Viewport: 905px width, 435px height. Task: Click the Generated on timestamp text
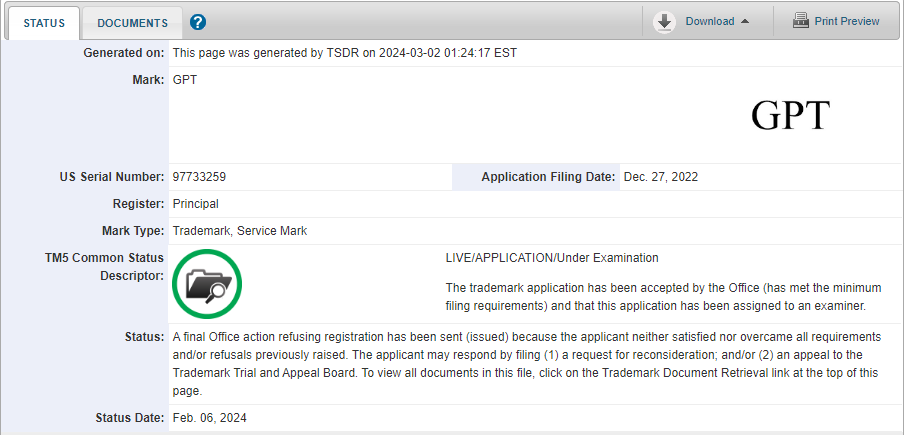345,53
